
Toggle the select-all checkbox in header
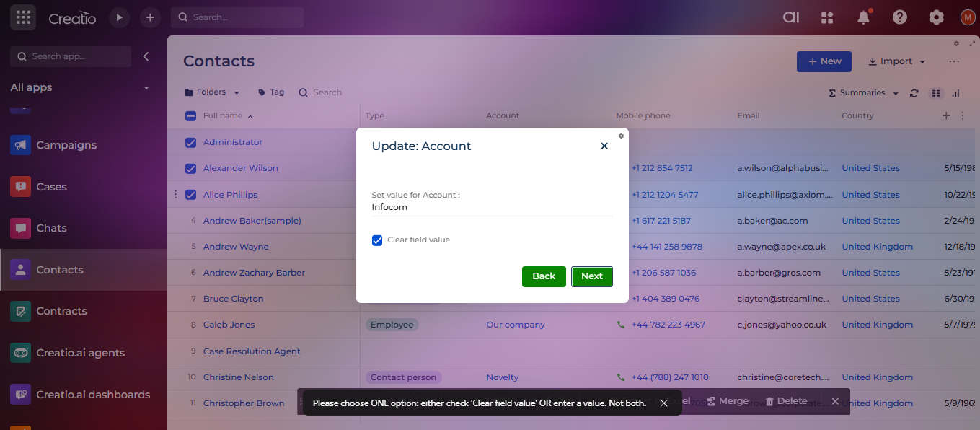190,115
